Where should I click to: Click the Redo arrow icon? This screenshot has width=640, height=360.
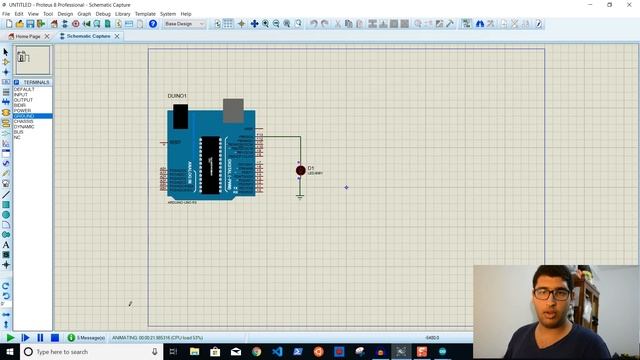(x=324, y=24)
